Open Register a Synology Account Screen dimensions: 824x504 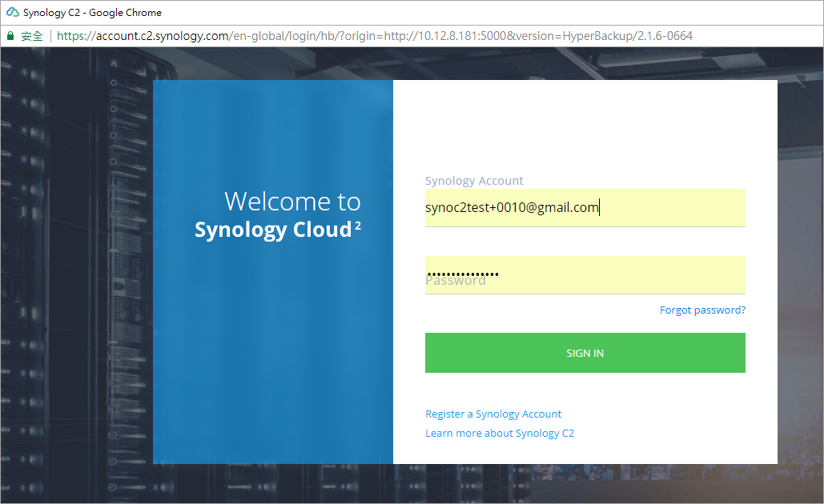click(493, 414)
